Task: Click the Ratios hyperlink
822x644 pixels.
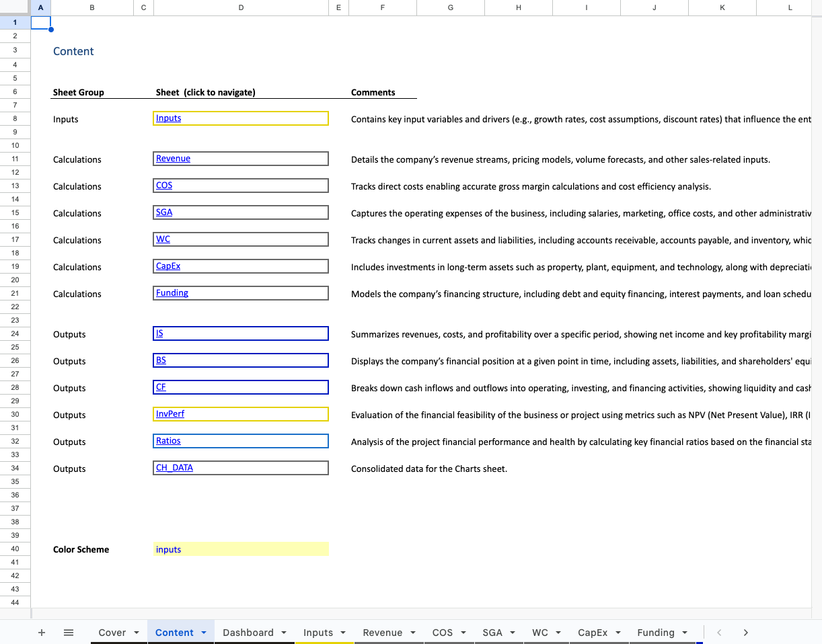Action: pyautogui.click(x=167, y=440)
